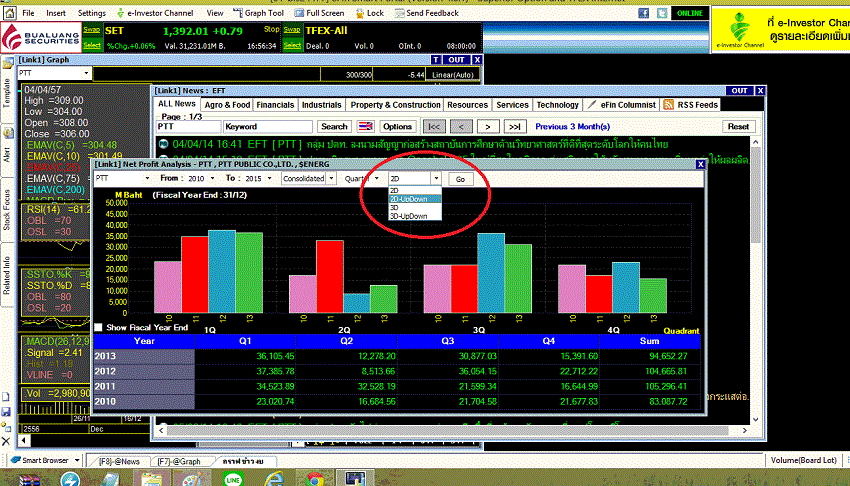Screen dimensions: 850x486
Task: Click the Home icon in the menu bar
Action: (10, 12)
